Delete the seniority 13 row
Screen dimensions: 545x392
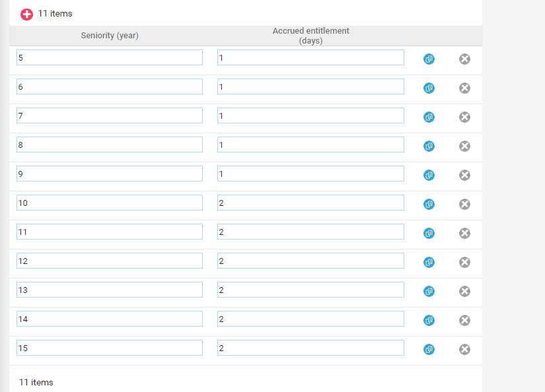tap(464, 291)
